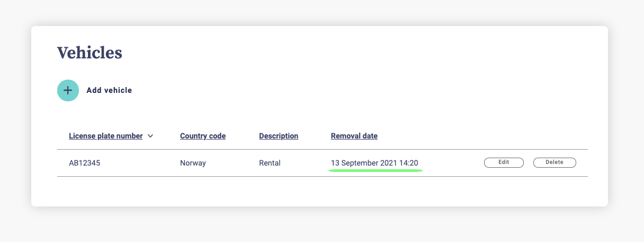The width and height of the screenshot is (644, 242).
Task: Sort vehicles by Country code column
Action: pyautogui.click(x=203, y=136)
